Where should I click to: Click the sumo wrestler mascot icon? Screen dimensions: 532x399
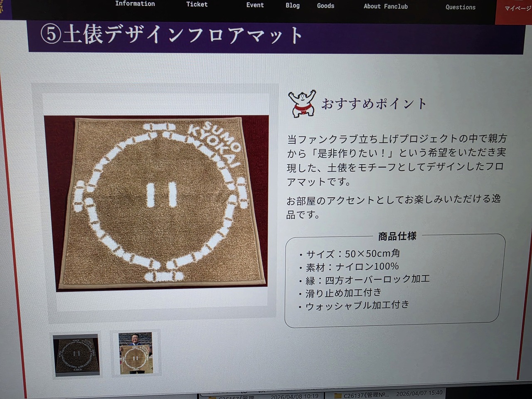click(301, 104)
